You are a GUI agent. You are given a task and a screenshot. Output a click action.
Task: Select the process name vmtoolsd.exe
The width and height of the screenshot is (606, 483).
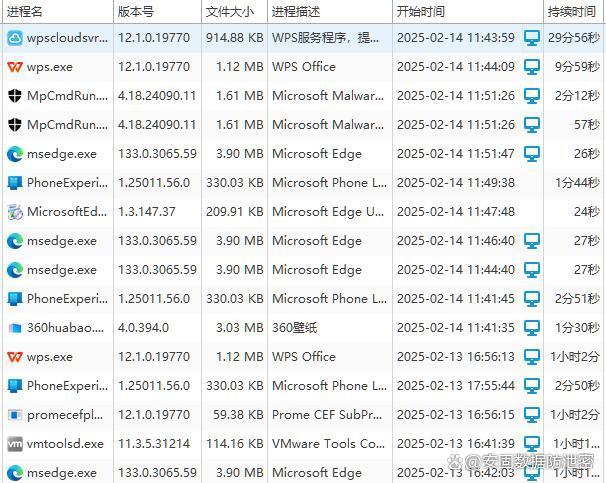65,444
